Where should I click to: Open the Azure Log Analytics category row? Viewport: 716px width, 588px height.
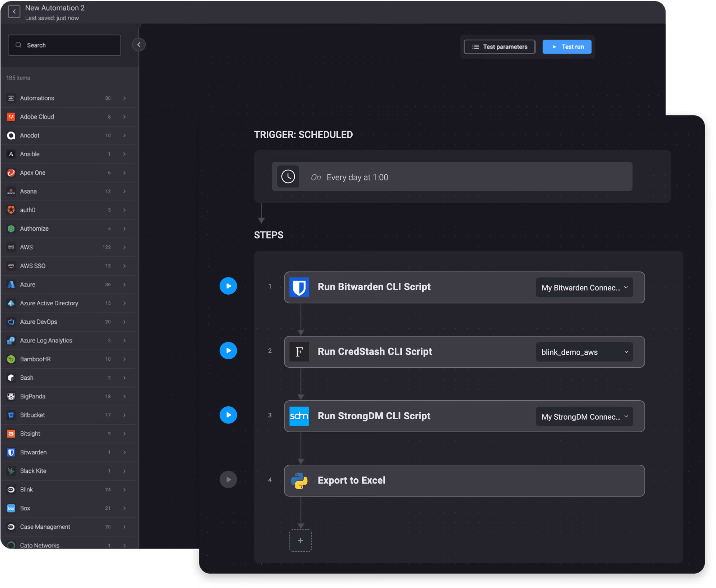68,340
